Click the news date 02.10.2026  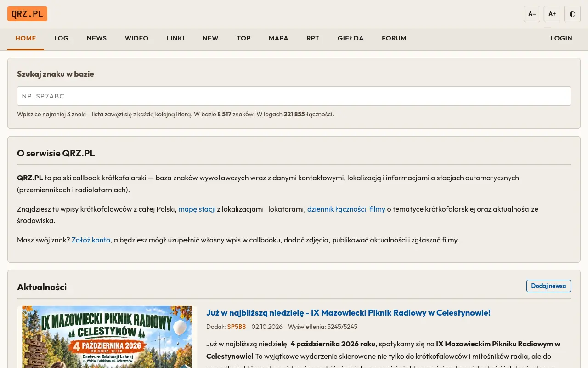[x=267, y=327]
